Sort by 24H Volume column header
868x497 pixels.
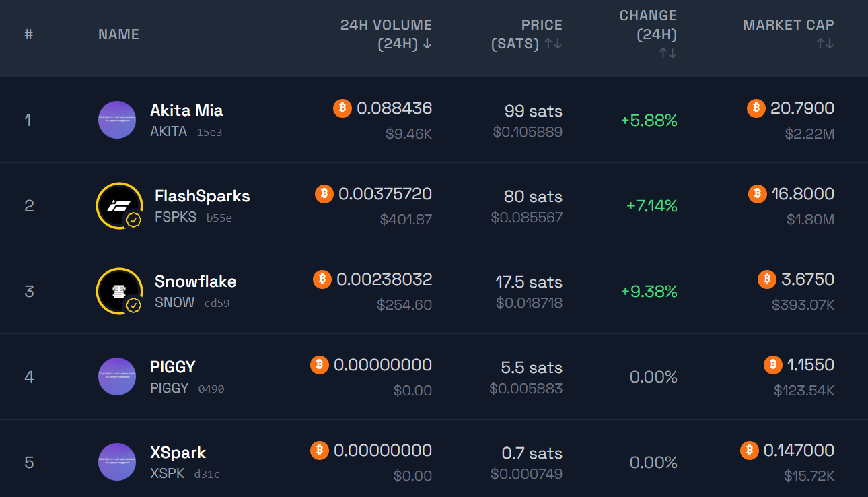click(x=386, y=34)
